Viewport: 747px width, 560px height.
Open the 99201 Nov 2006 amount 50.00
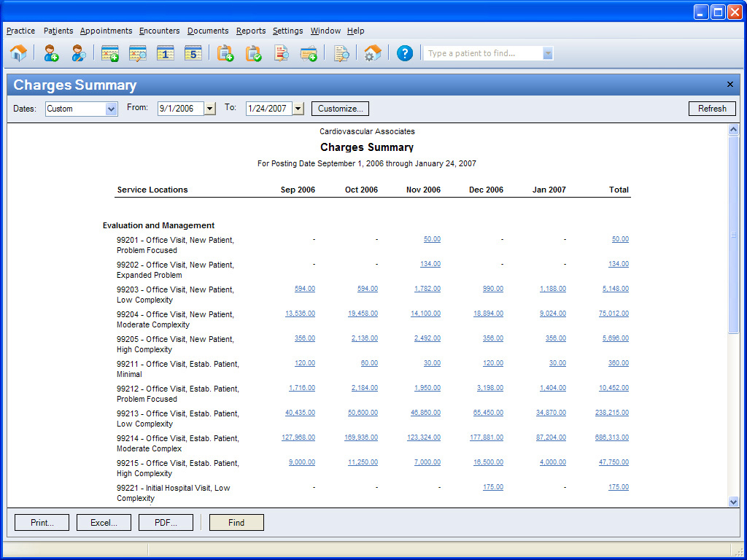[432, 239]
